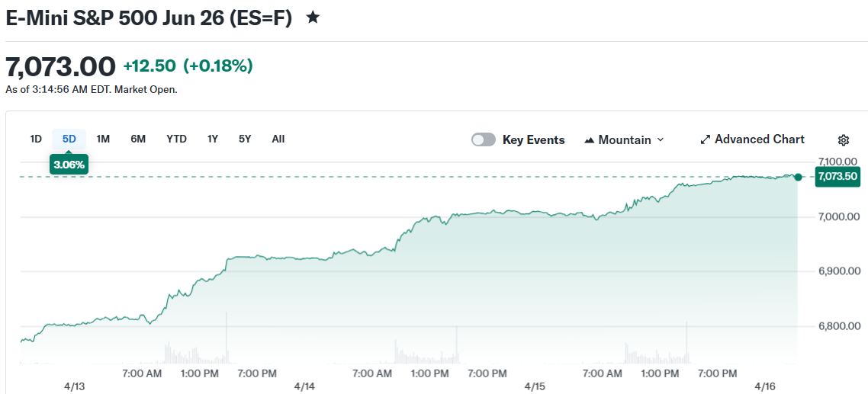Click the 4/14 date label
868x394 pixels.
click(304, 386)
